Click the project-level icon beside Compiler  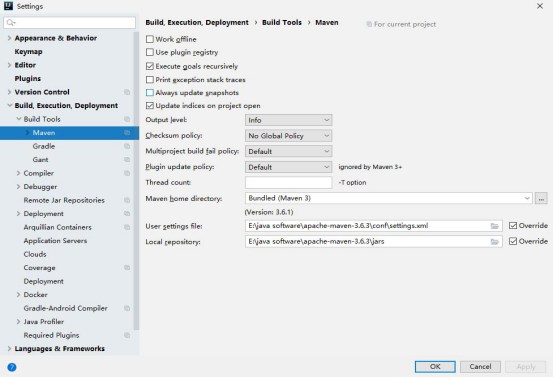(x=127, y=173)
